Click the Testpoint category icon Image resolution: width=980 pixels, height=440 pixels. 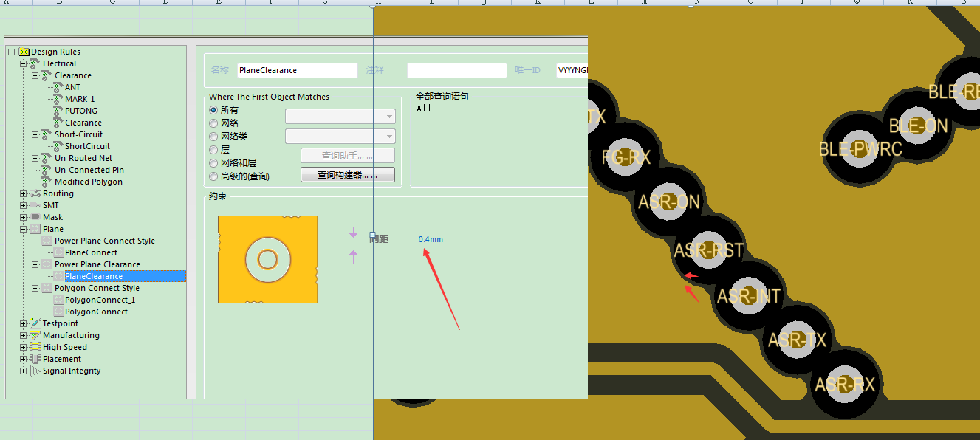(x=35, y=323)
